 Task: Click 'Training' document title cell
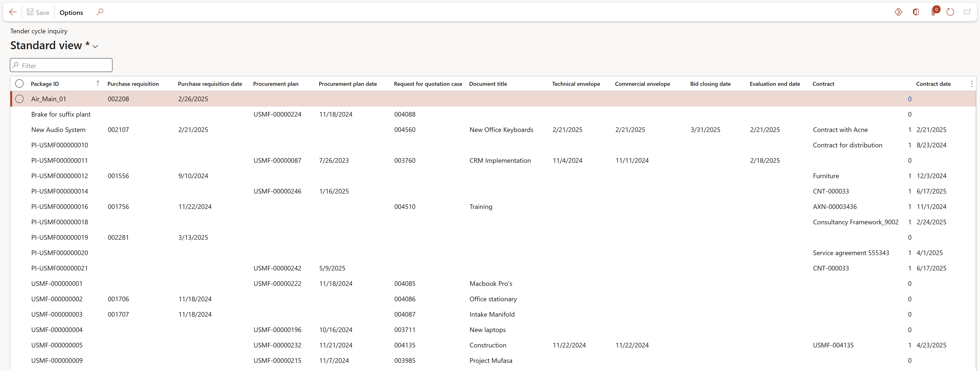(x=481, y=207)
